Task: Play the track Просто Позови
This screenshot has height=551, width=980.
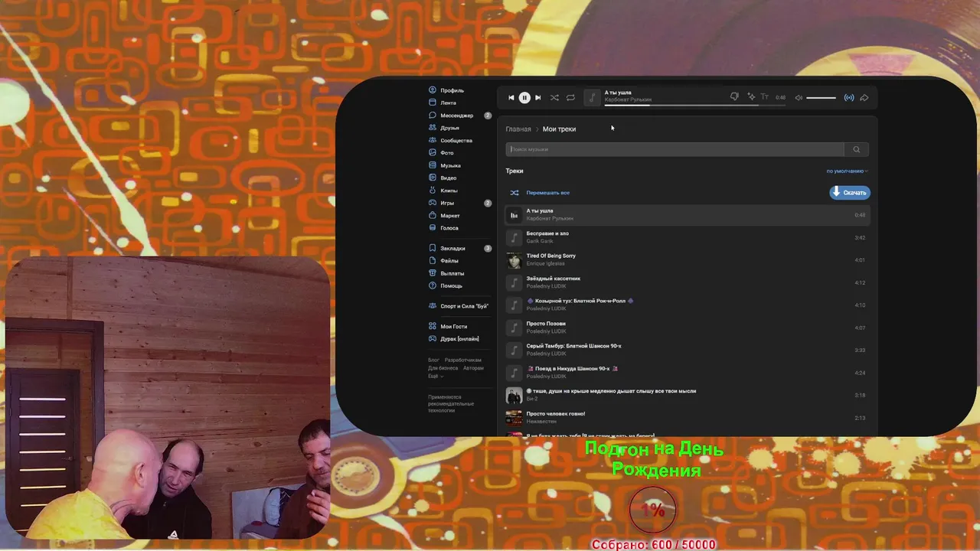Action: [x=688, y=328]
